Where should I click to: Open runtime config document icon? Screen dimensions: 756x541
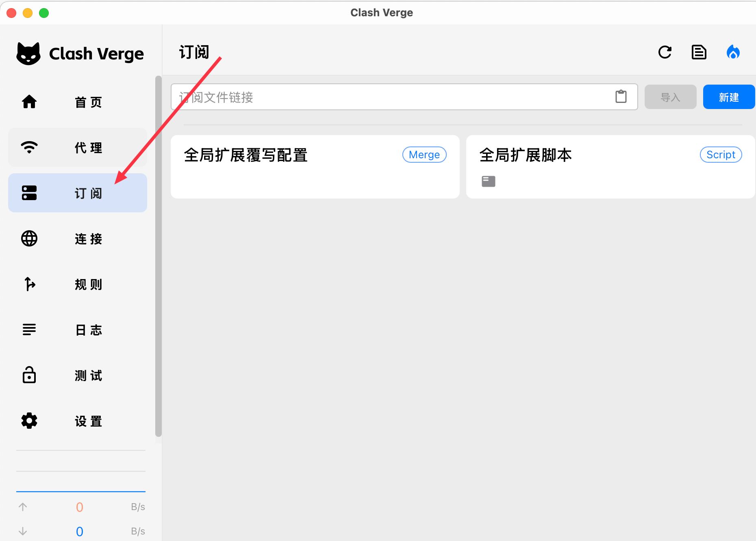coord(699,52)
